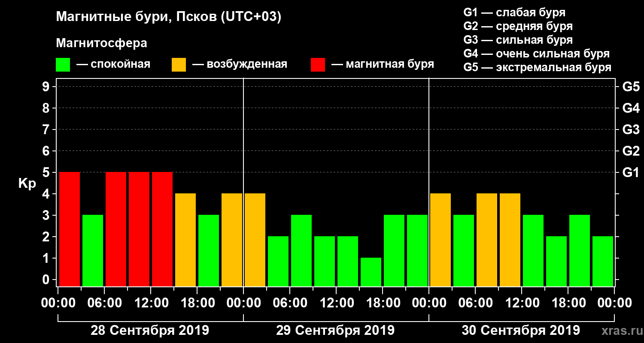Click the red 00:00–03:00 bar on 28 September
This screenshot has height=343, width=644.
pyautogui.click(x=70, y=229)
